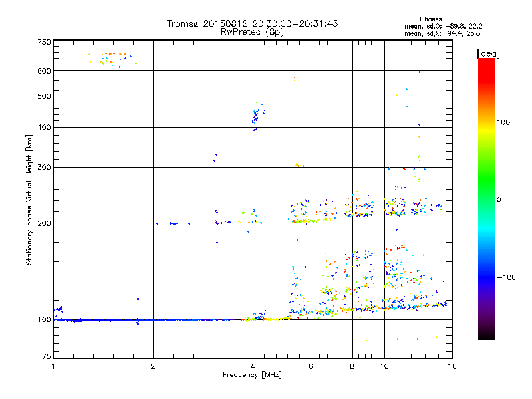Select the 'mean, sd,X: 94.4, 25.8' line

coord(442,33)
